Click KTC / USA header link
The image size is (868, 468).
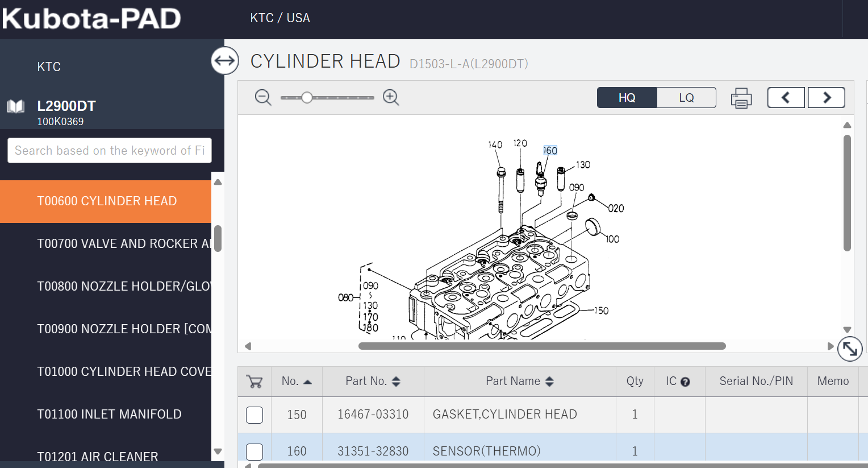[x=280, y=18]
